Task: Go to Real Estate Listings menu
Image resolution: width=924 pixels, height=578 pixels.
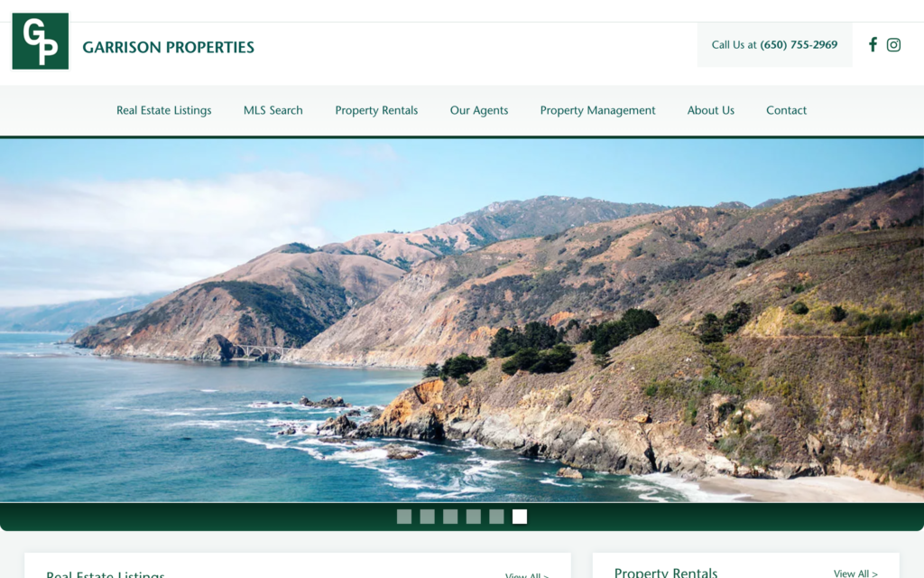Action: (x=164, y=110)
